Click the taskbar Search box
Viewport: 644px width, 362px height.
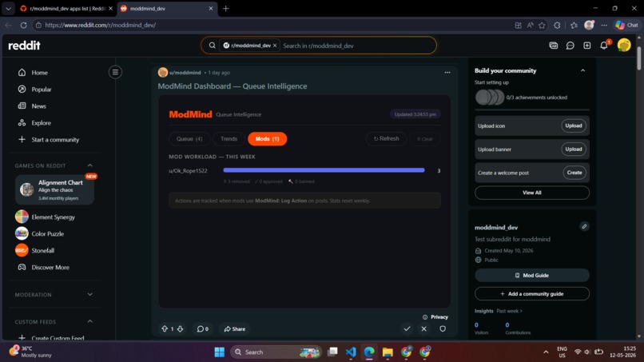(x=276, y=352)
